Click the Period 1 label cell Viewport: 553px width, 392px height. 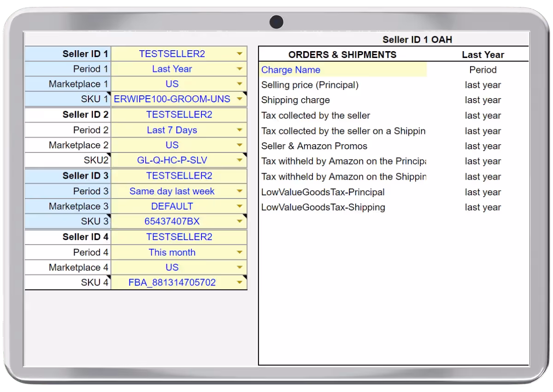point(68,69)
